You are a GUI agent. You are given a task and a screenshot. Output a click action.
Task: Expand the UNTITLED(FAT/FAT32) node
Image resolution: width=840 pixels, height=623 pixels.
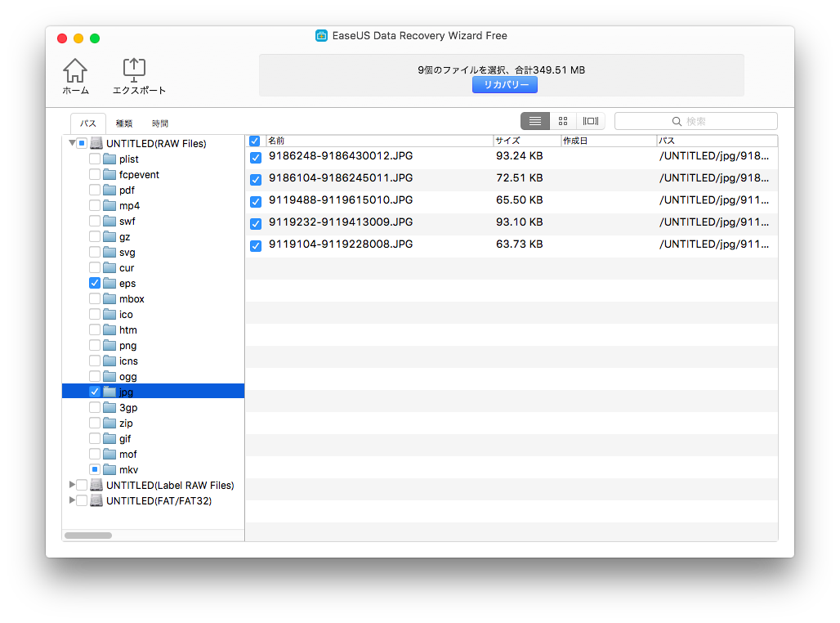point(72,500)
